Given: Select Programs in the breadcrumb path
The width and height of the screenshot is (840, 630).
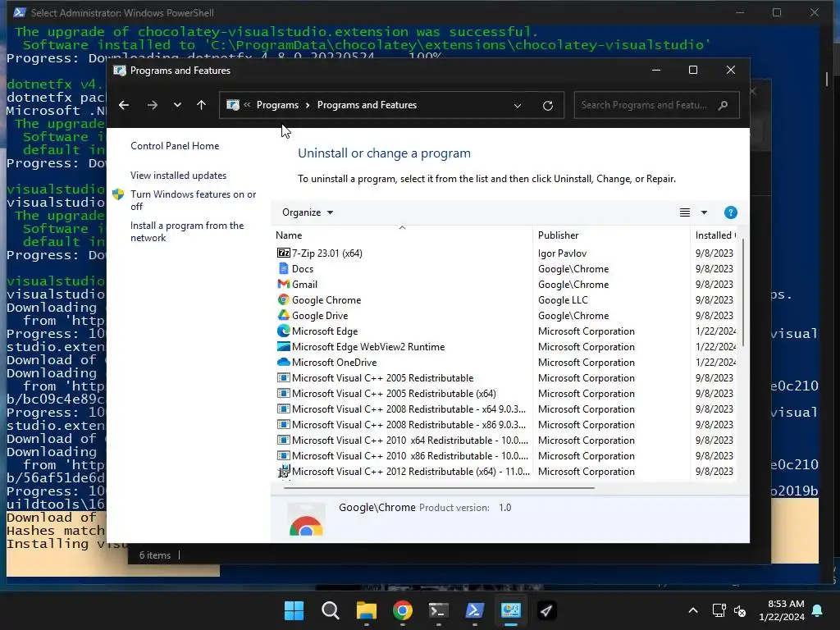Looking at the screenshot, I should 277,105.
